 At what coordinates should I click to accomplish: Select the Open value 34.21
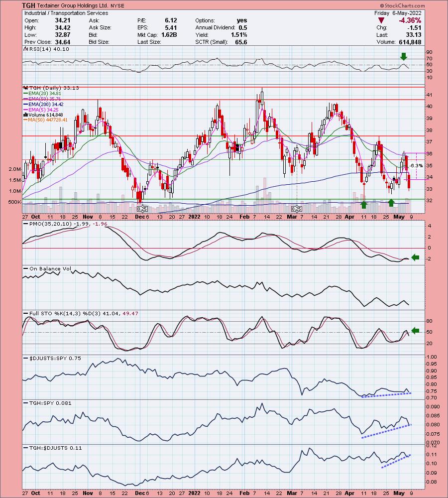click(63, 20)
